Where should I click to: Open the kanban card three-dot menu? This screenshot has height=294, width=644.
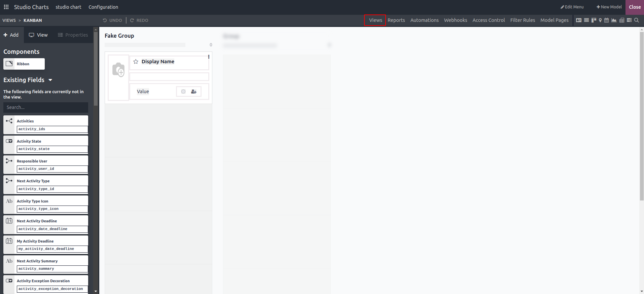tap(209, 57)
